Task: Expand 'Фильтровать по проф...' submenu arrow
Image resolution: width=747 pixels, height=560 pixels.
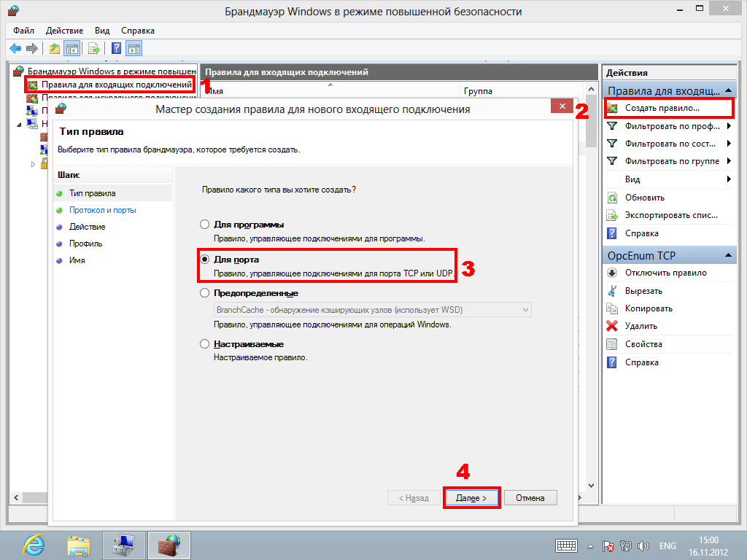Action: click(x=729, y=126)
